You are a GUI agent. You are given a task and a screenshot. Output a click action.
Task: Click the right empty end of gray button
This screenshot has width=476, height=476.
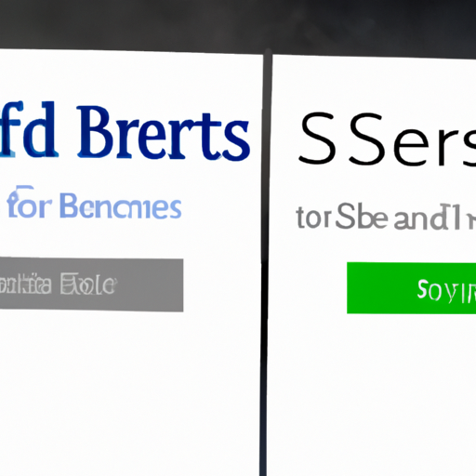coord(151,284)
